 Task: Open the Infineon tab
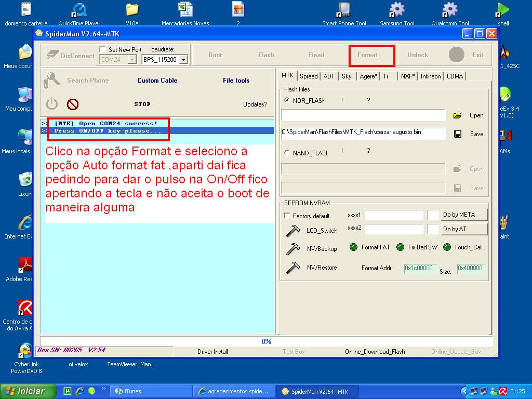(431, 76)
